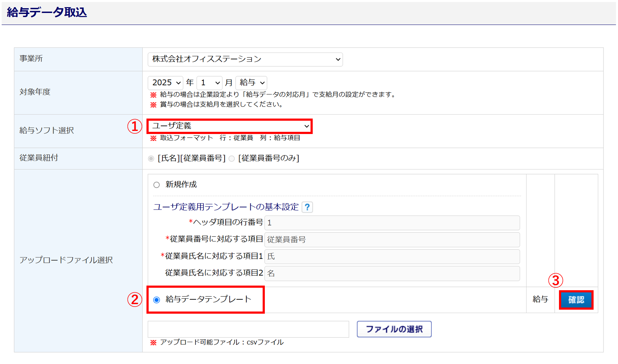Select the 給与データテンプレート radio button
This screenshot has height=364, width=618.
point(157,300)
